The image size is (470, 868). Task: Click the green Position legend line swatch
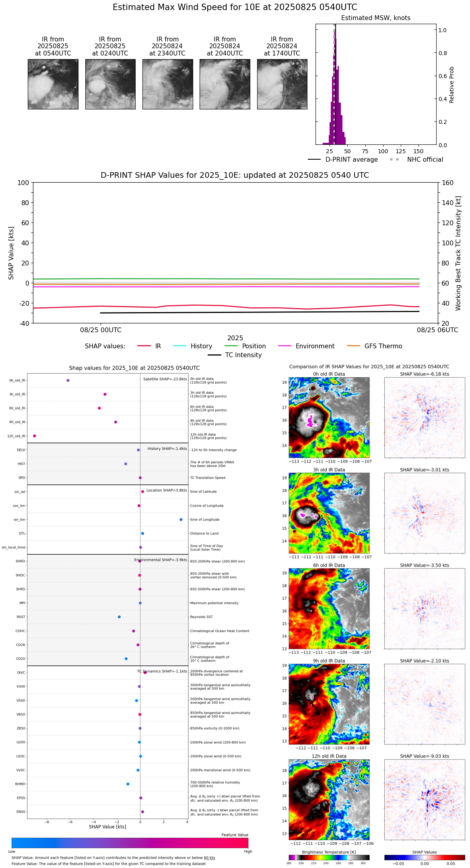(x=231, y=346)
